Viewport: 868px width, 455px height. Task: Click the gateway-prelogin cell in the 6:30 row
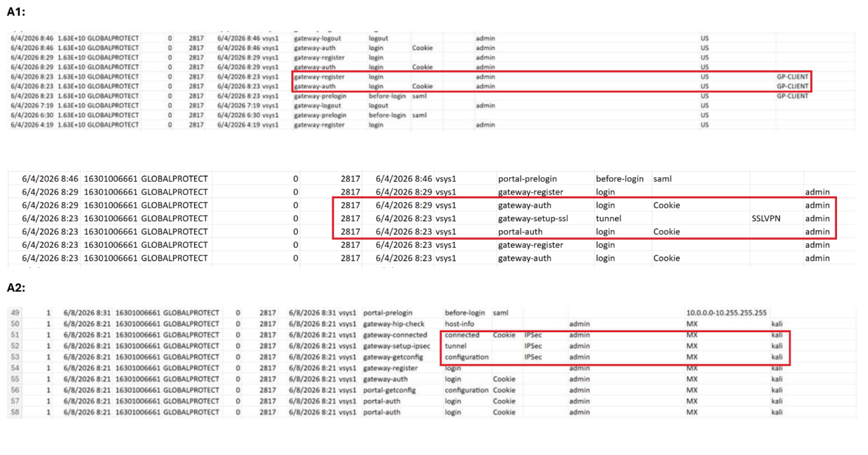(320, 115)
